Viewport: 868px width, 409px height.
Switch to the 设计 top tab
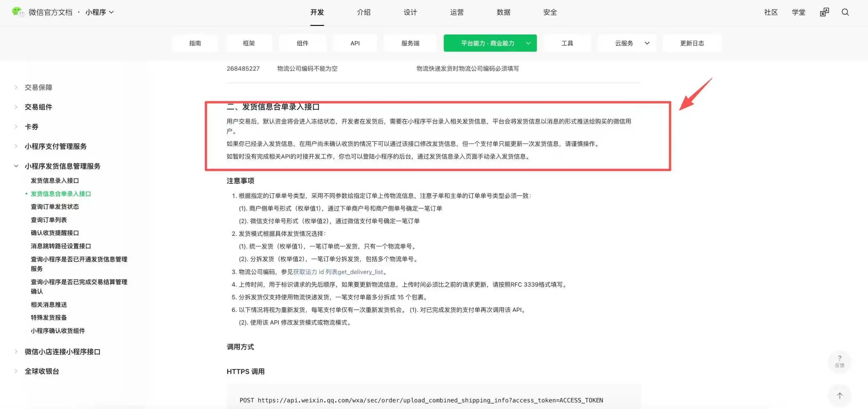(410, 12)
